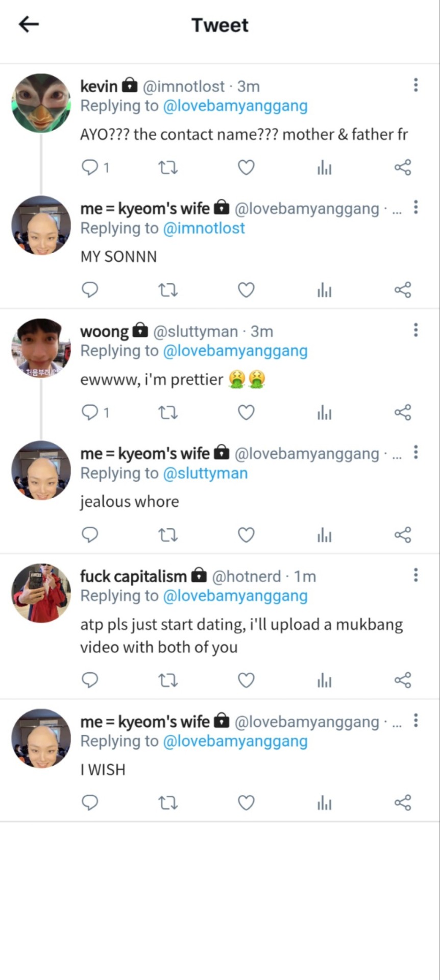
Task: Share the 'I WISH' tweet
Action: pyautogui.click(x=402, y=803)
